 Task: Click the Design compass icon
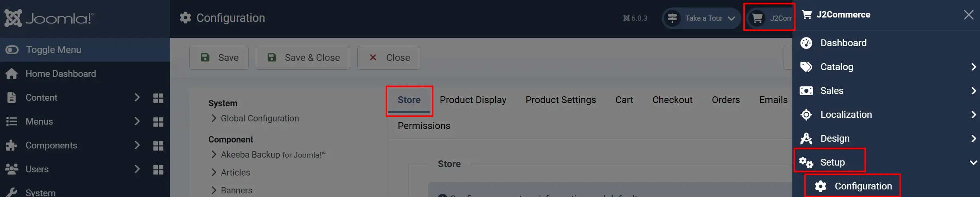point(806,138)
